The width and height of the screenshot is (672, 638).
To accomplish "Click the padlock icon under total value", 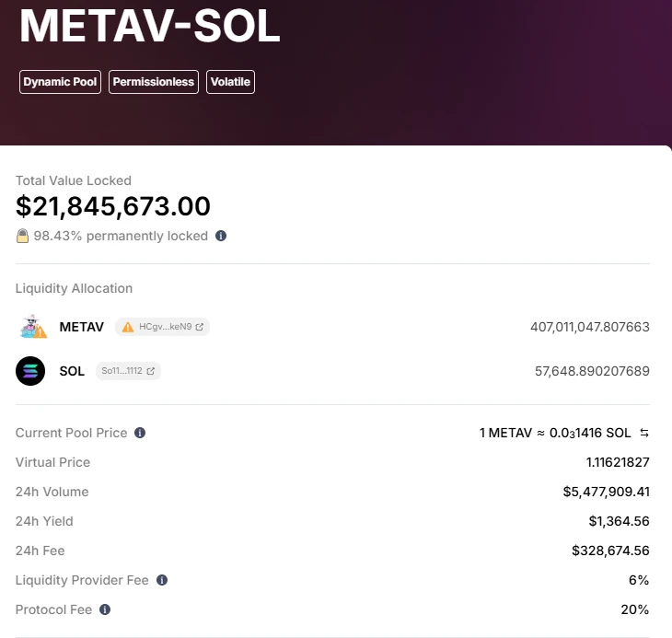I will [x=22, y=236].
